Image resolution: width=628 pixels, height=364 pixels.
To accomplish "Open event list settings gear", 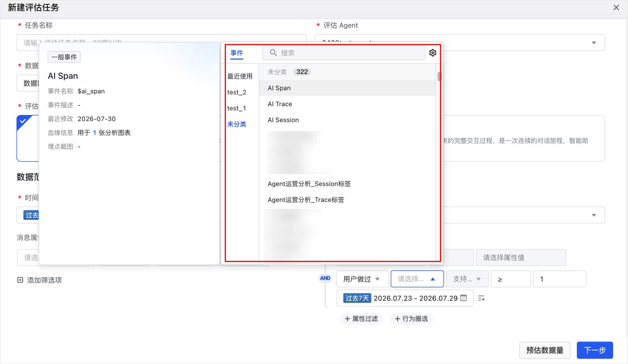I will point(433,53).
